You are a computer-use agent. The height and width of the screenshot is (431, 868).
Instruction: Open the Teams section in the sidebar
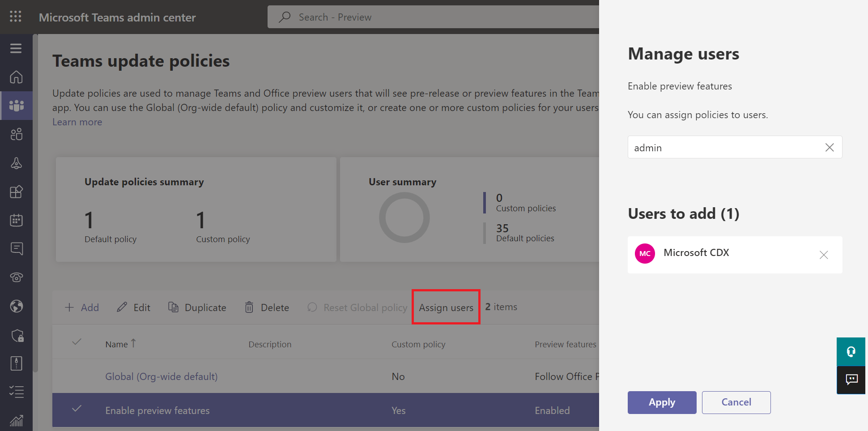coord(16,106)
